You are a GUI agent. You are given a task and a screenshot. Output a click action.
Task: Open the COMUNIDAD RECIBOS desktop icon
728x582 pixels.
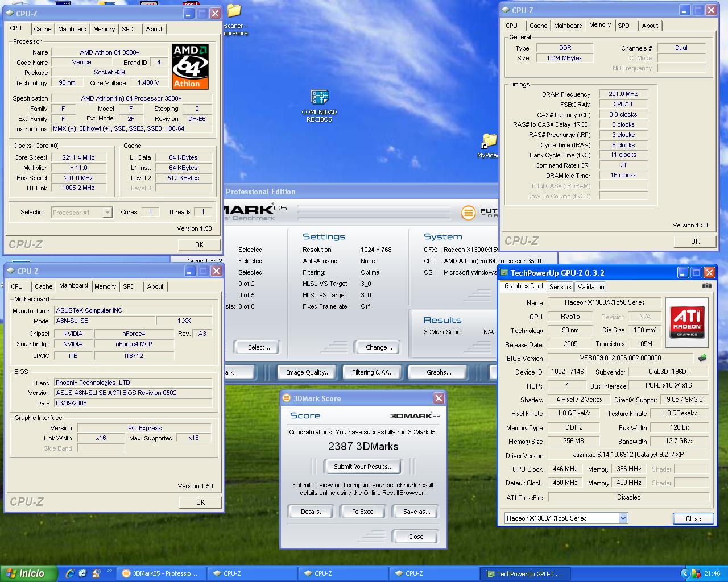click(x=319, y=106)
